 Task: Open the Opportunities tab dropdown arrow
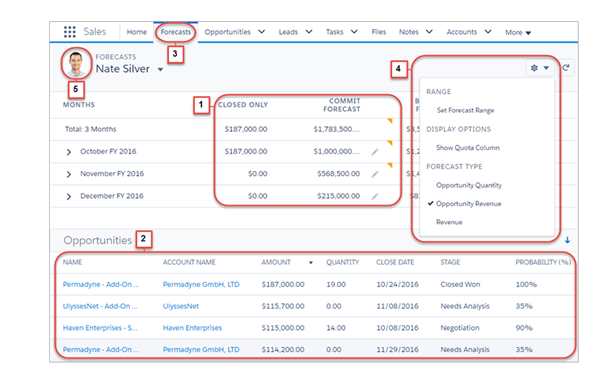tap(261, 32)
